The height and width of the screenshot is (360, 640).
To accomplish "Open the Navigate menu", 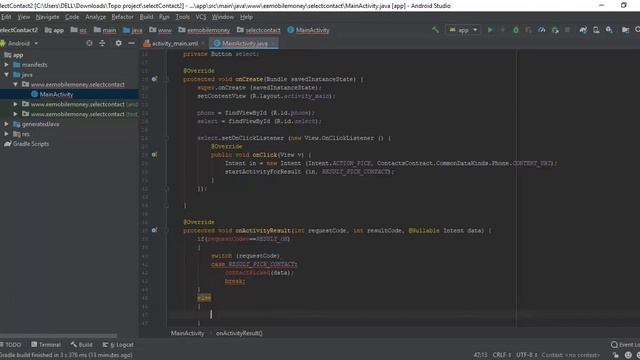I will coord(47,17).
